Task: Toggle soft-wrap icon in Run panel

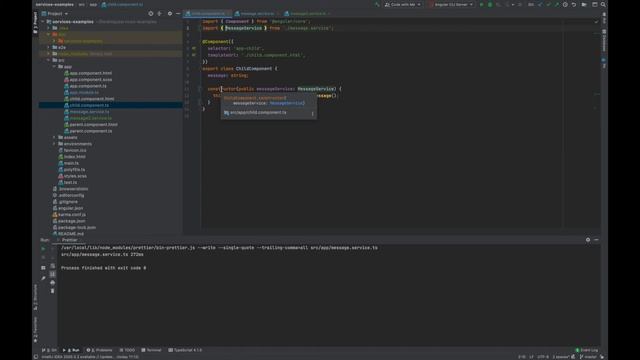Action: coord(52,266)
